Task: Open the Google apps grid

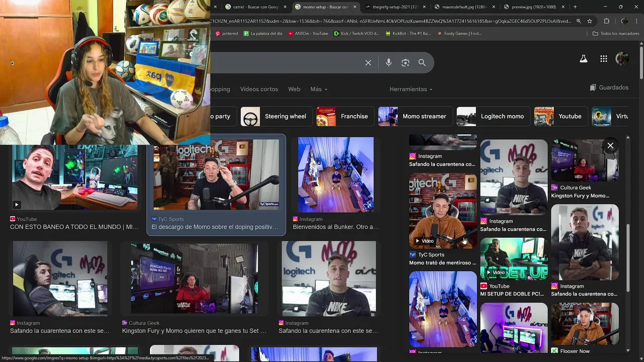Action: coord(604,59)
